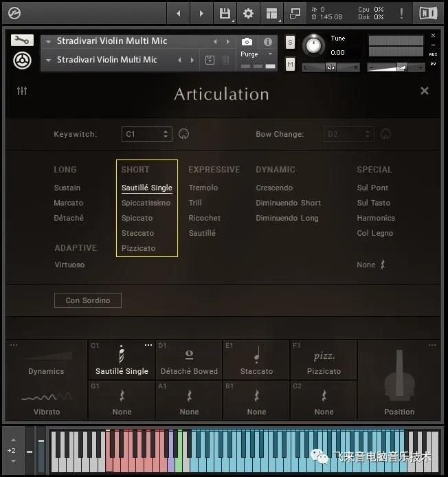Open the Vibrato control panel

tap(47, 403)
